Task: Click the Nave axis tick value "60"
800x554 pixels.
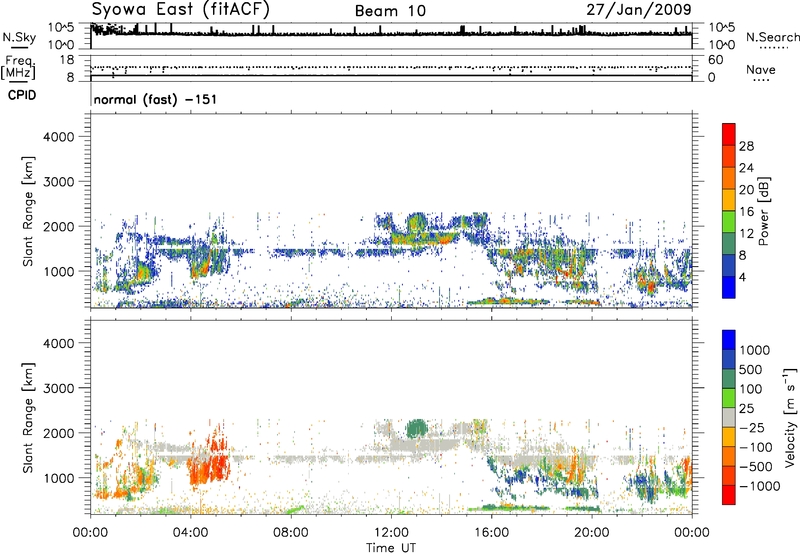Action: (715, 60)
